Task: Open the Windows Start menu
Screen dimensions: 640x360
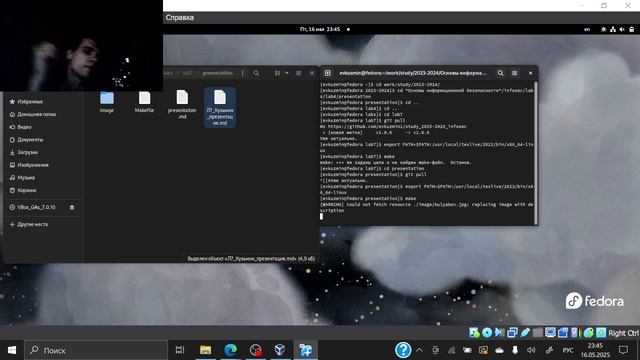Action: pos(12,350)
